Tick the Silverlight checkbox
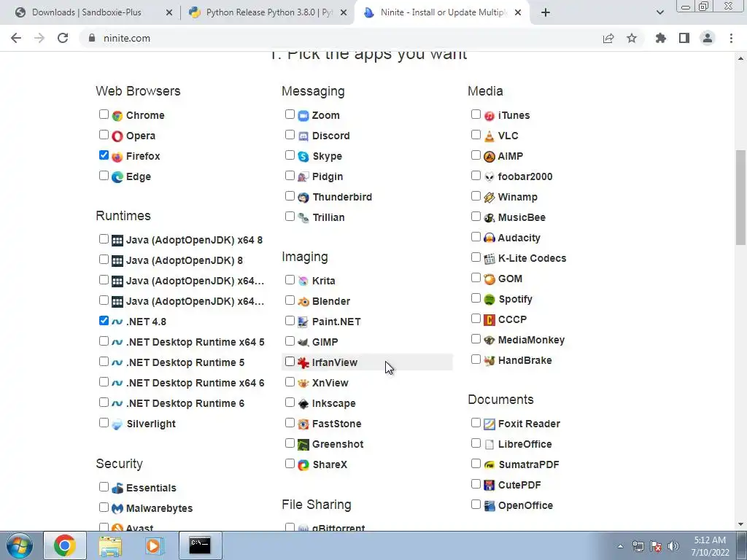This screenshot has width=747, height=560. (x=104, y=423)
